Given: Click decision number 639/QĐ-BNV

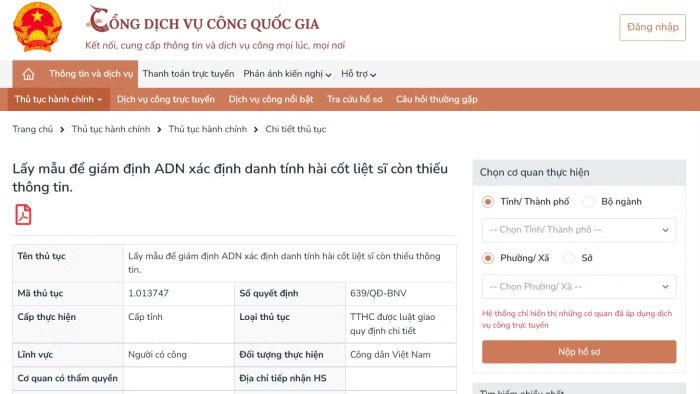Looking at the screenshot, I should point(378,293).
